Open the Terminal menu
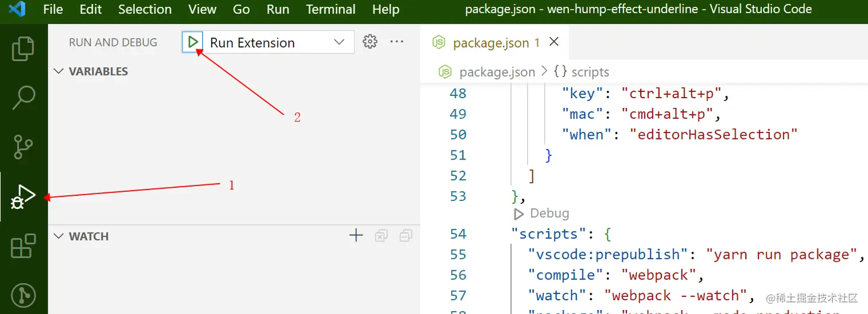The image size is (868, 314). 331,9
